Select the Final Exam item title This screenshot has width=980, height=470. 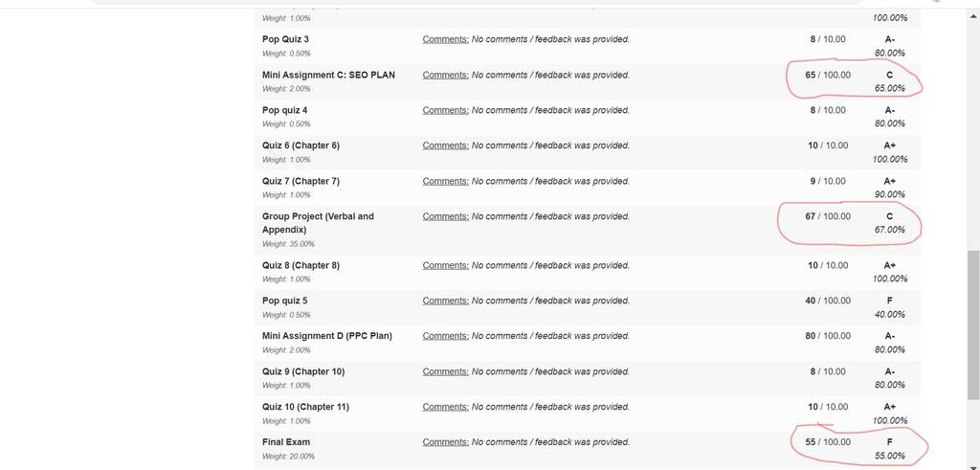(x=286, y=442)
